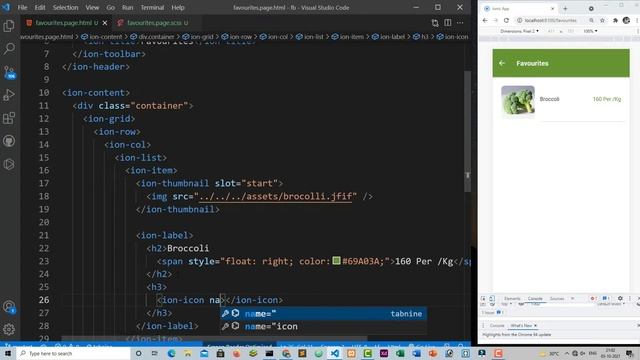Open the Go menu
This screenshot has width=640, height=360.
tap(110, 7)
